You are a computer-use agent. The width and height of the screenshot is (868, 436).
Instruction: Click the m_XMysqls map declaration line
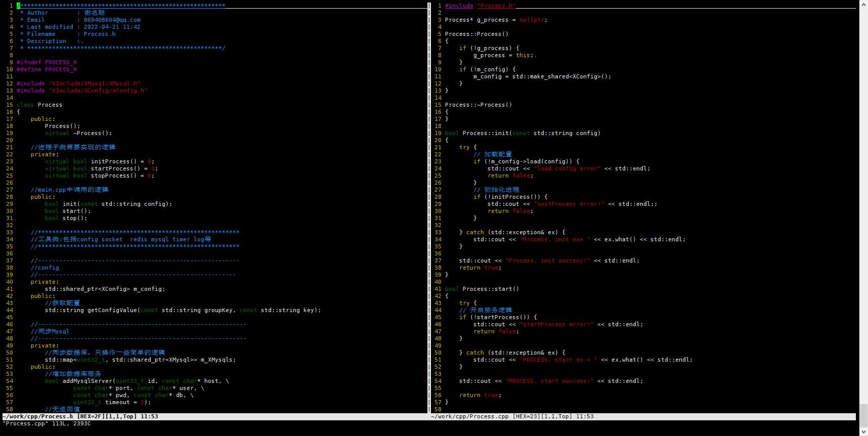click(140, 360)
